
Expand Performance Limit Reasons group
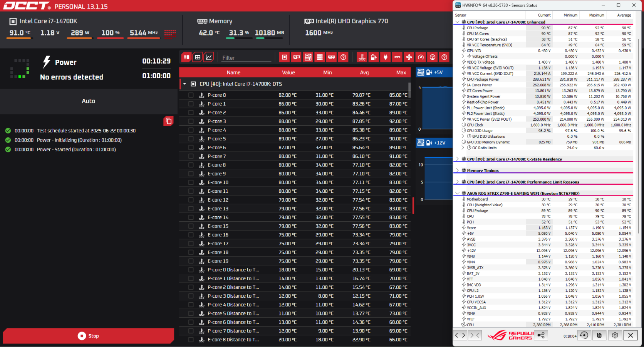457,182
